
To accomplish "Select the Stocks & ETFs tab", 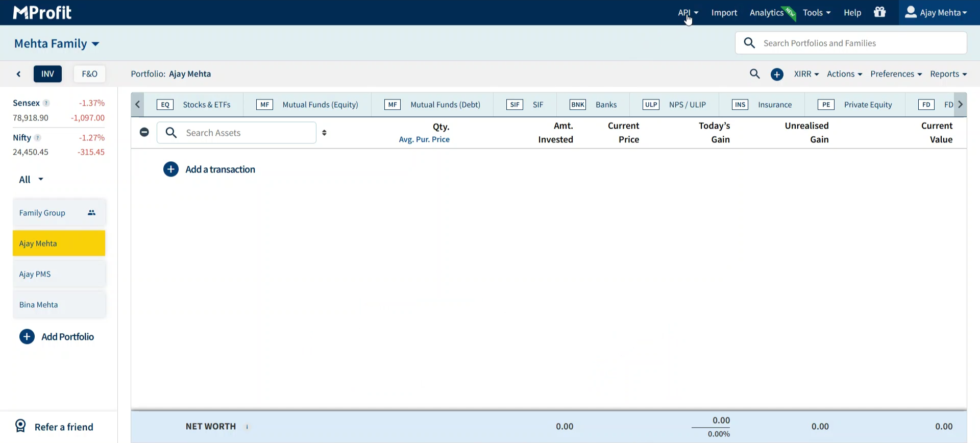I will tap(193, 105).
